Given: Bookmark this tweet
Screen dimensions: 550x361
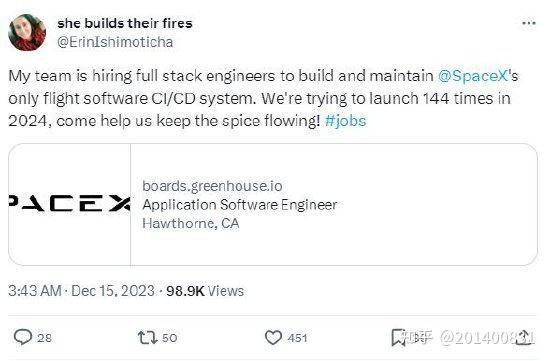Looking at the screenshot, I should click(x=398, y=337).
